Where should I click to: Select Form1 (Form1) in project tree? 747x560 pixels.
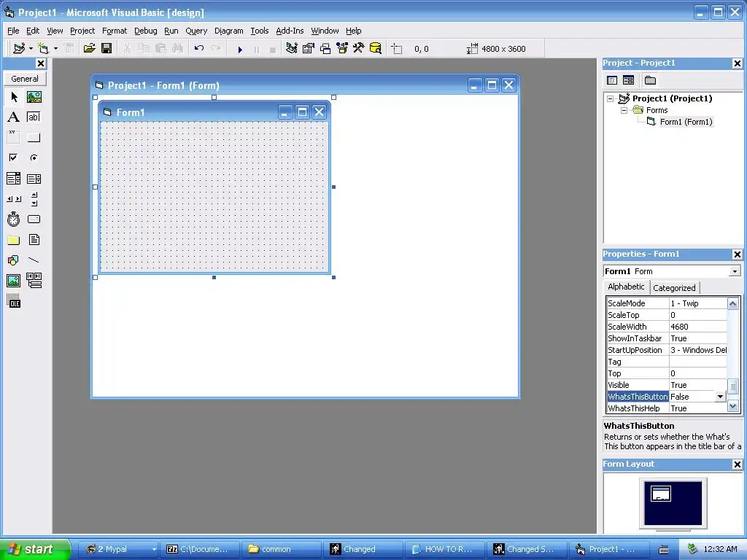[x=686, y=122]
